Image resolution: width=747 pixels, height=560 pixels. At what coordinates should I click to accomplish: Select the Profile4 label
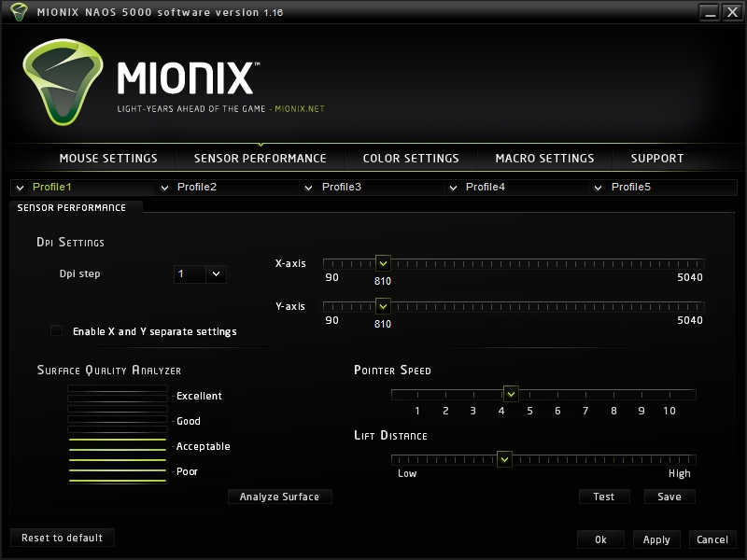point(486,187)
